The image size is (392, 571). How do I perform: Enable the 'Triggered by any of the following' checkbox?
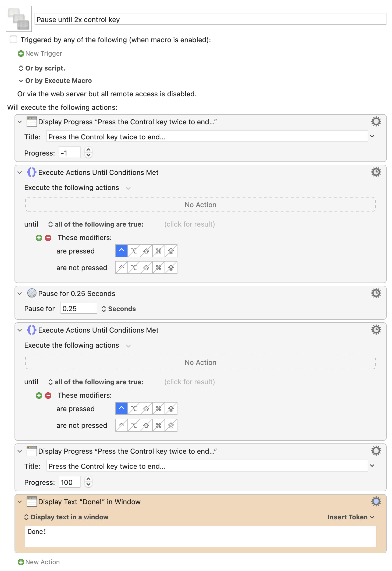pyautogui.click(x=13, y=40)
